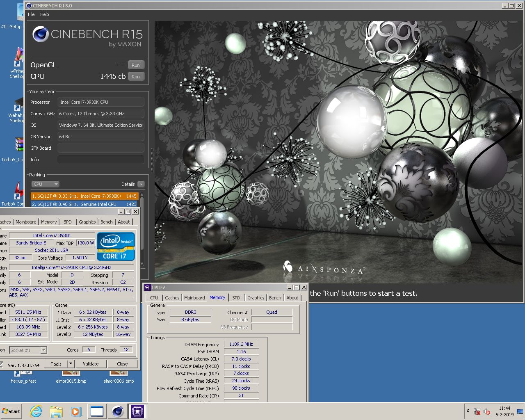Screen dimensions: 525x420
Task: Launch Windows Media Player from taskbar
Action: tap(76, 411)
